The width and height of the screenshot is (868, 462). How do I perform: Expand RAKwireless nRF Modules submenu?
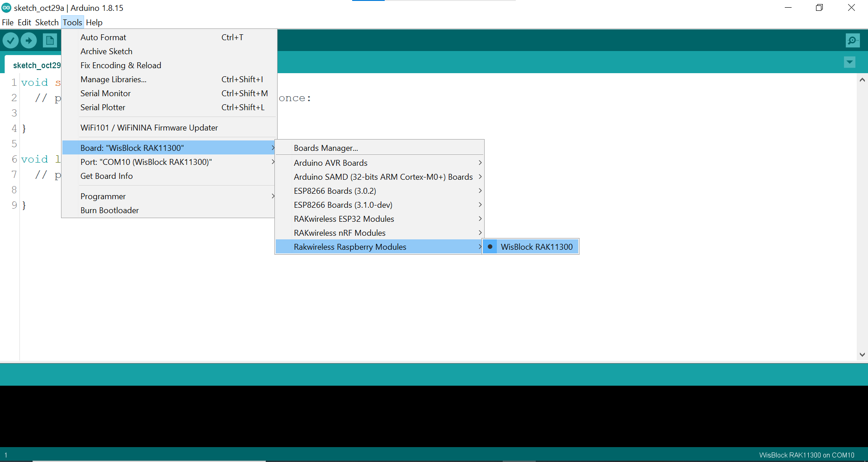coord(379,233)
